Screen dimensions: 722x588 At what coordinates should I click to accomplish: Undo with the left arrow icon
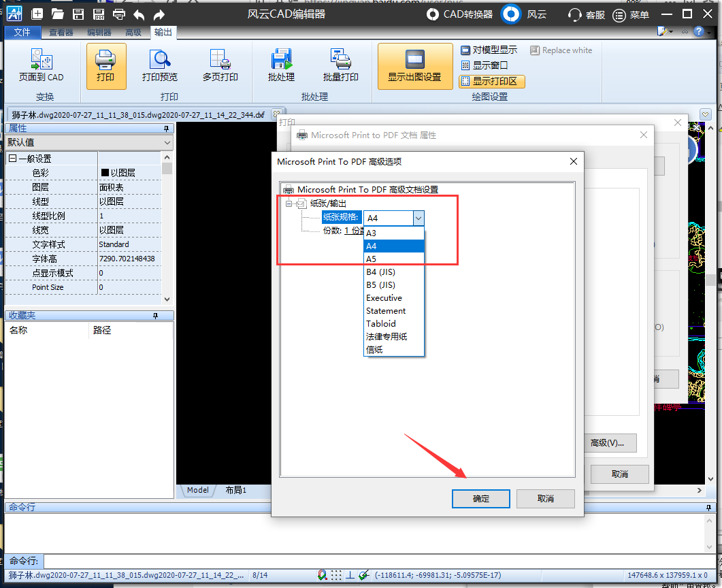coord(139,15)
